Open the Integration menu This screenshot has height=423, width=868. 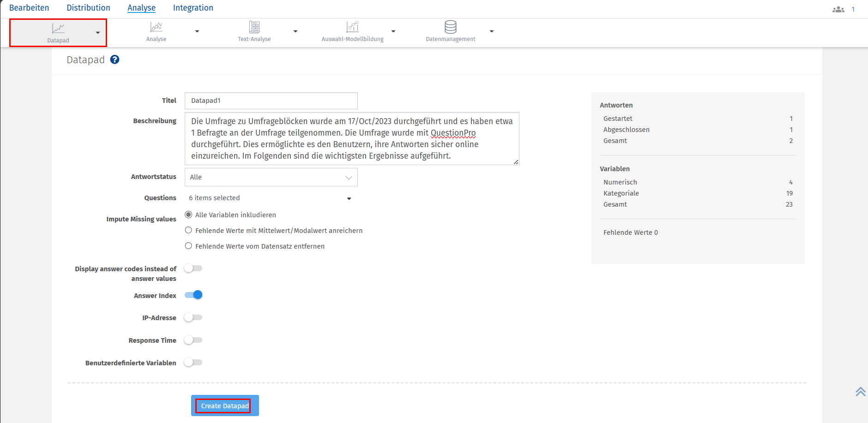pyautogui.click(x=193, y=7)
